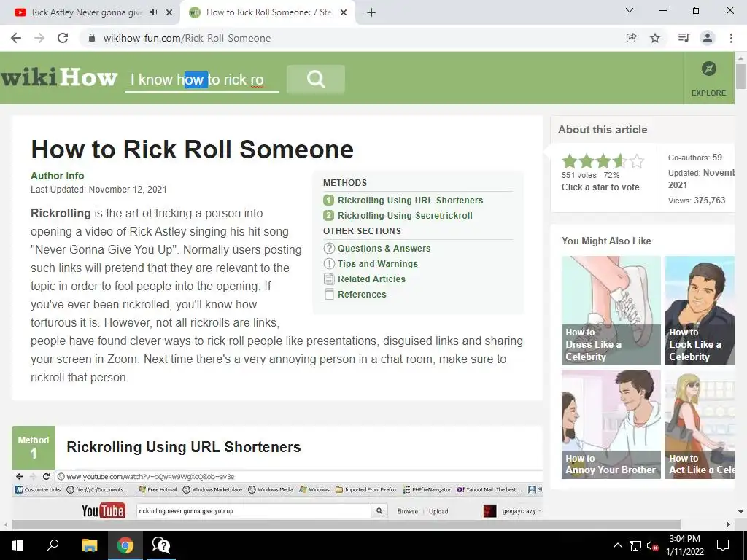This screenshot has width=747, height=560.
Task: Click the wikiHow logo
Action: [58, 77]
